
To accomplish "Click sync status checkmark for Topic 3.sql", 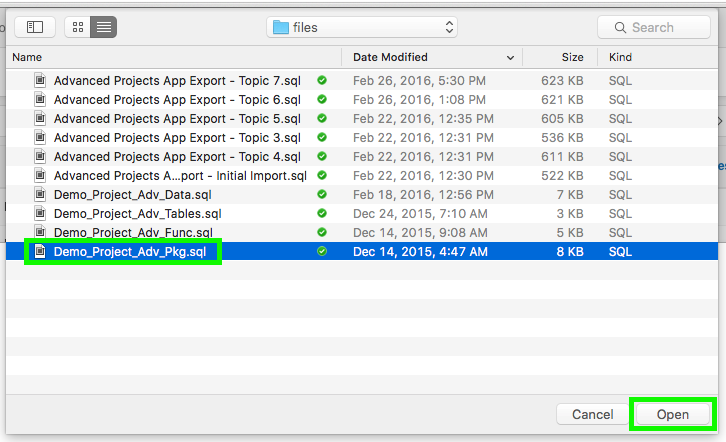I will [x=322, y=137].
